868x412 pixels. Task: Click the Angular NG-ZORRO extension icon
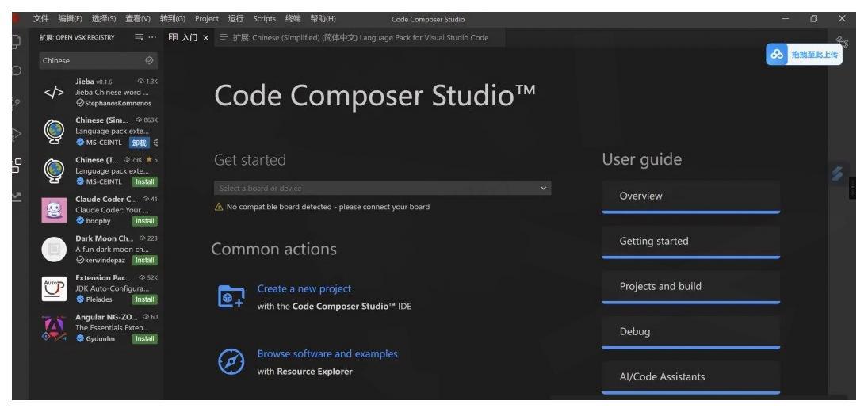tap(54, 328)
